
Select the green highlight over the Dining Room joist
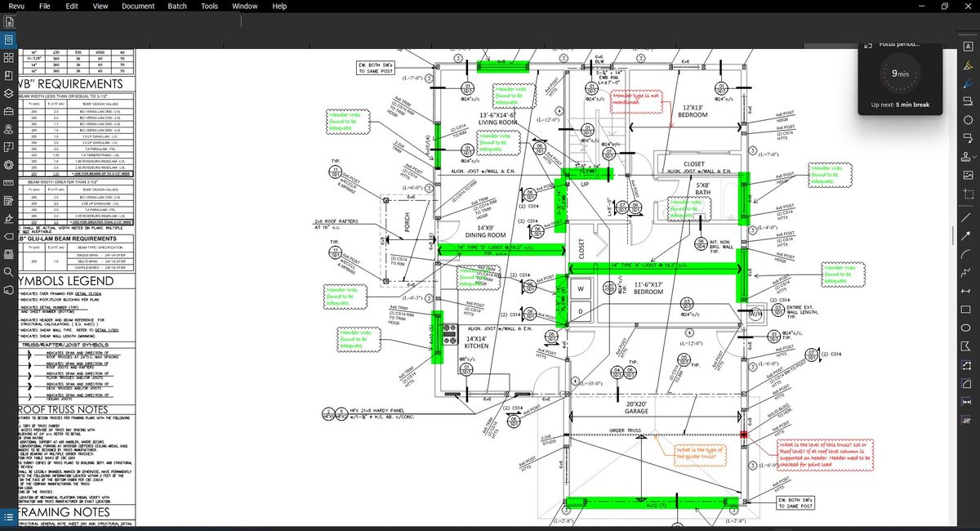coord(500,249)
